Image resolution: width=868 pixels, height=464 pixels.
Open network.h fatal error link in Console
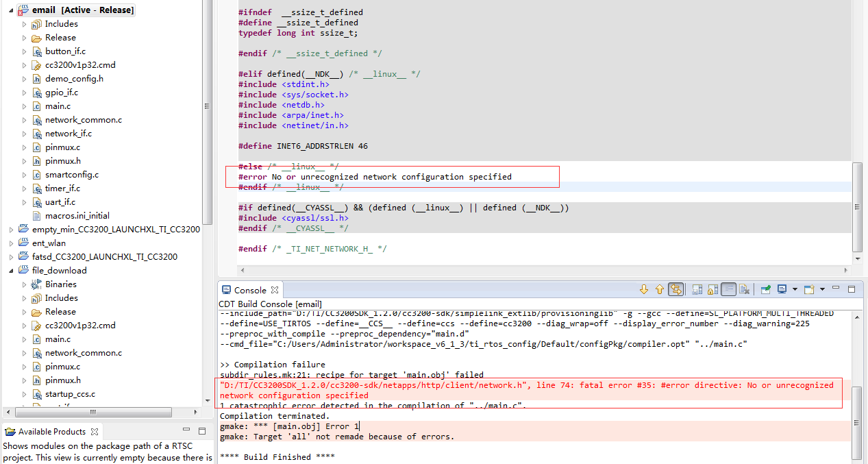[527, 390]
